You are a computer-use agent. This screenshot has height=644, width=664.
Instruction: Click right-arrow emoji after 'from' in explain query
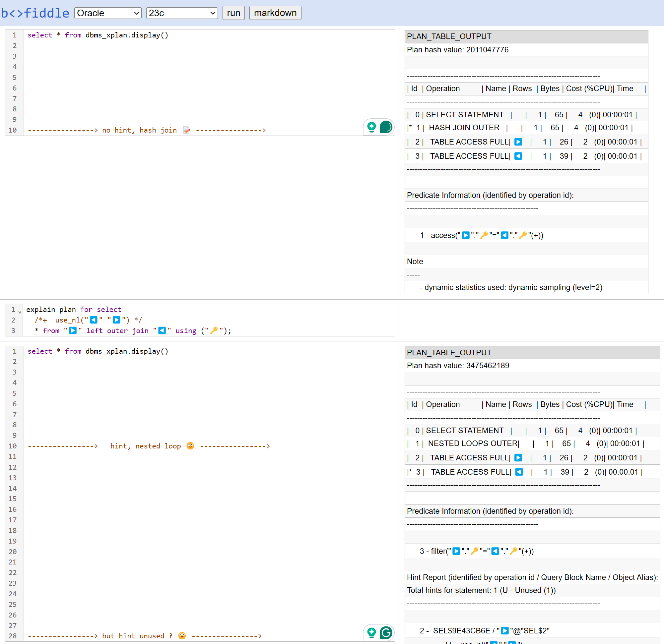pos(73,330)
